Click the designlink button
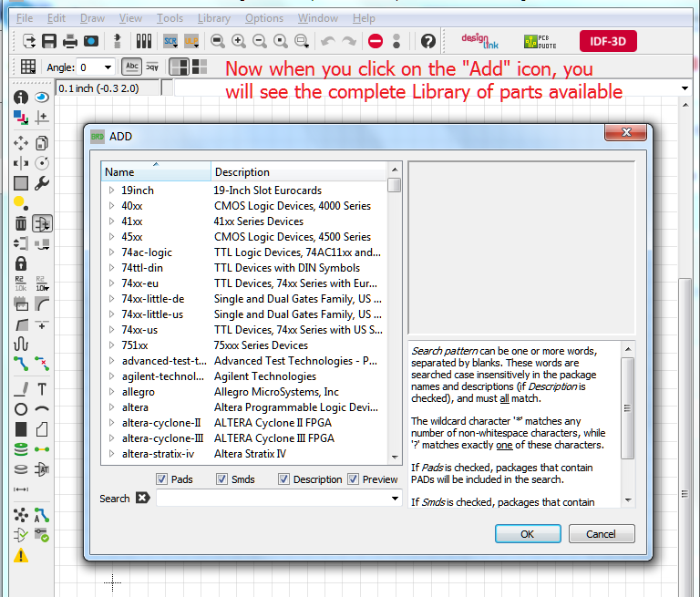The height and width of the screenshot is (597, 700). [x=480, y=41]
